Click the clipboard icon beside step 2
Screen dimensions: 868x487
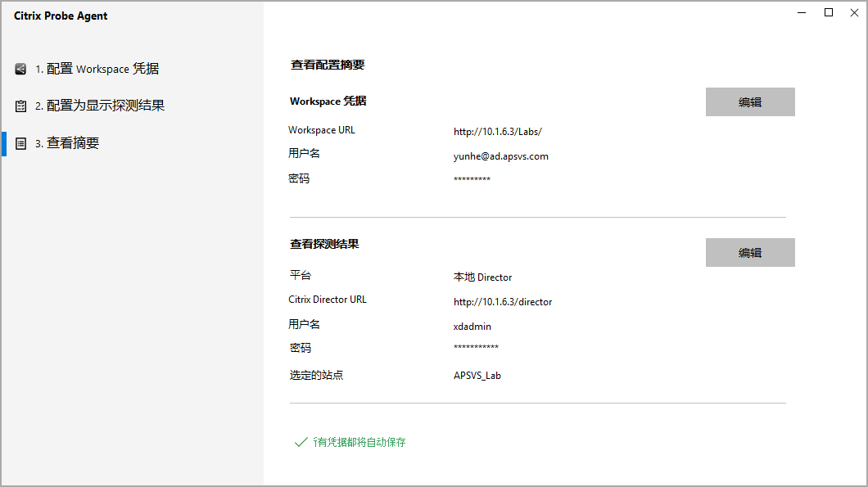20,106
